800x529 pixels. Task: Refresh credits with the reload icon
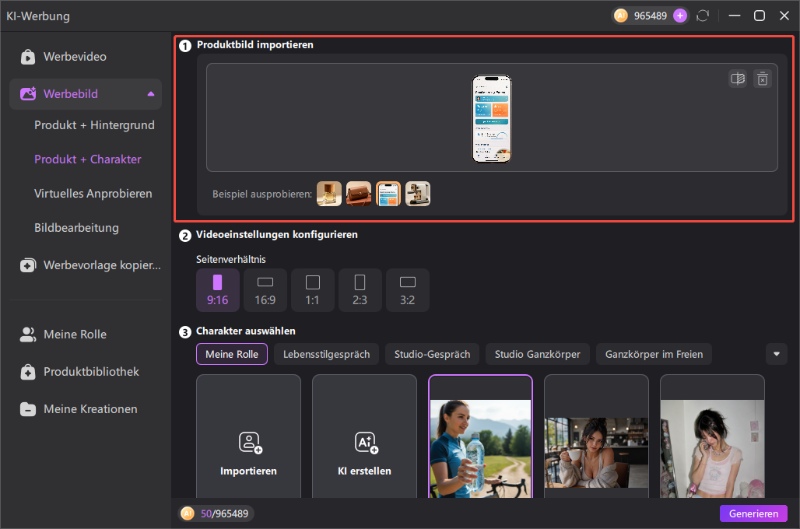[703, 16]
